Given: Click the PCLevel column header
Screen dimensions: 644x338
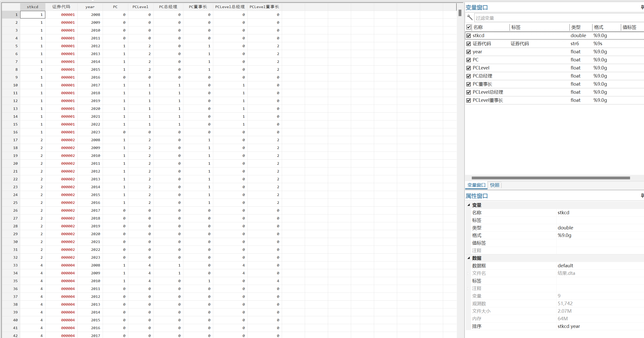Looking at the screenshot, I should coord(140,7).
